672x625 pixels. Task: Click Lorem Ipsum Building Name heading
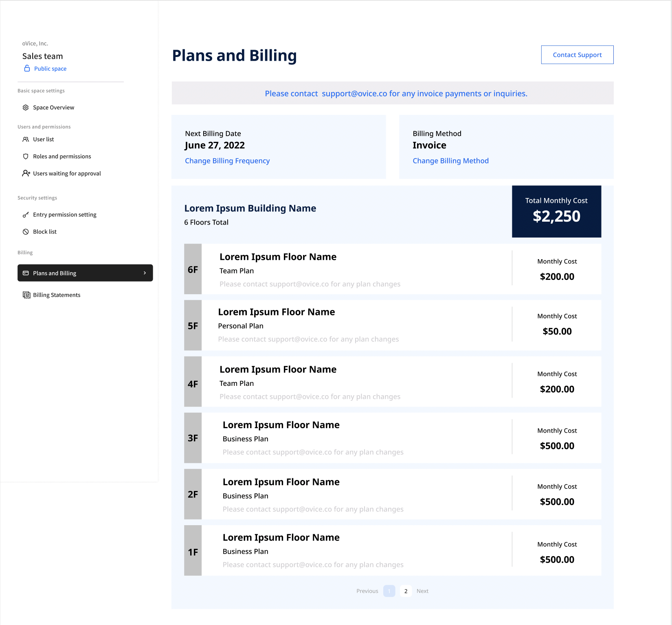(x=250, y=208)
